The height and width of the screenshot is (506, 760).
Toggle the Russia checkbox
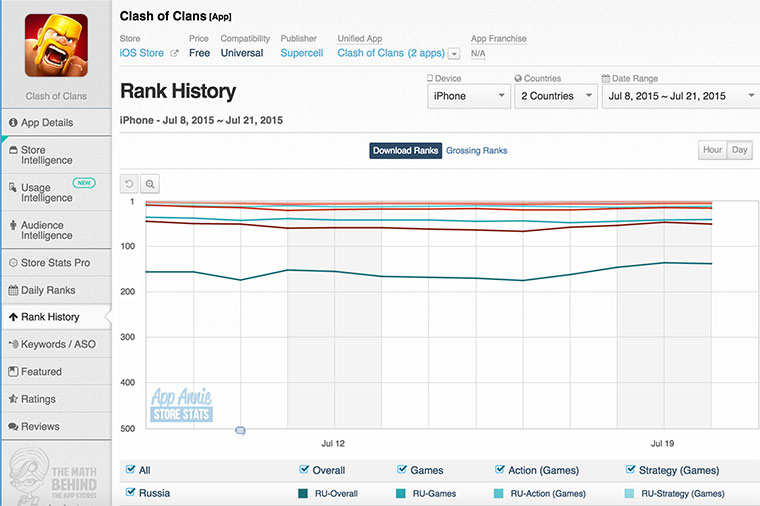pyautogui.click(x=130, y=492)
